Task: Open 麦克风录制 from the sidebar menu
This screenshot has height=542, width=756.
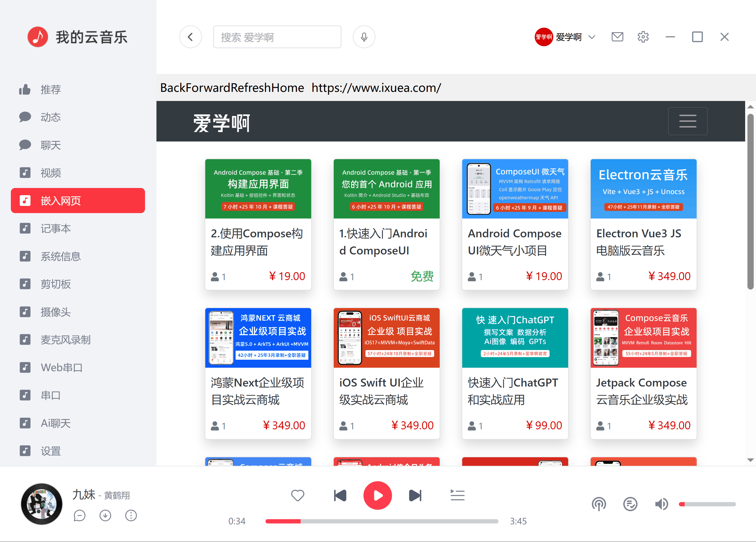Action: click(x=65, y=340)
